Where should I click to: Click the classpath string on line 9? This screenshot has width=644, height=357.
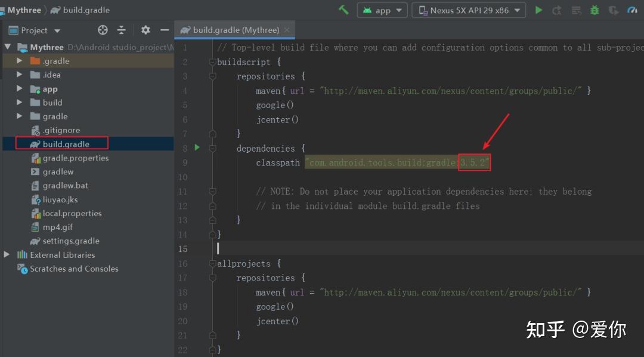pos(397,163)
